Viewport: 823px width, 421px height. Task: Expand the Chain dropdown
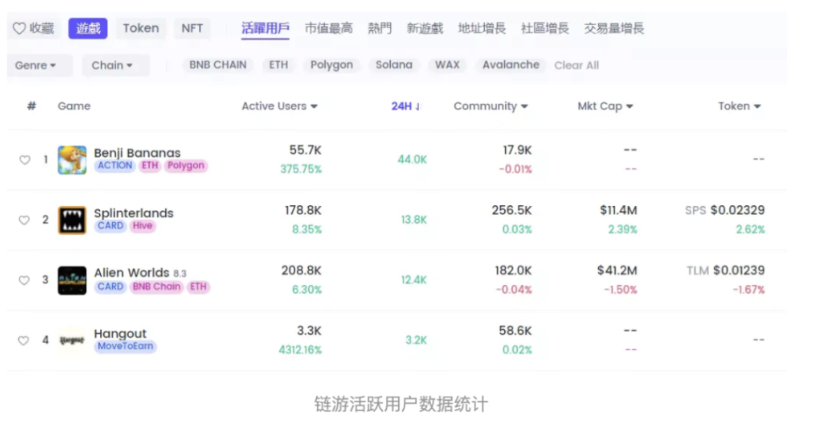(x=115, y=66)
